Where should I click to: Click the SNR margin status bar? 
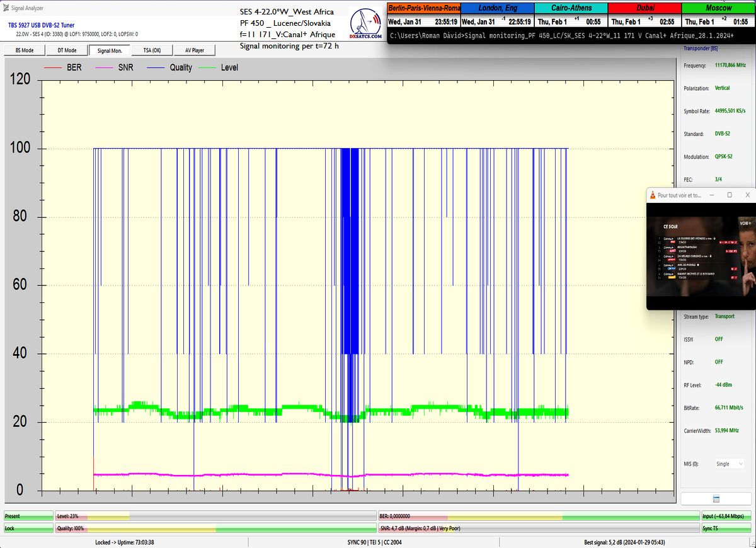(539, 528)
